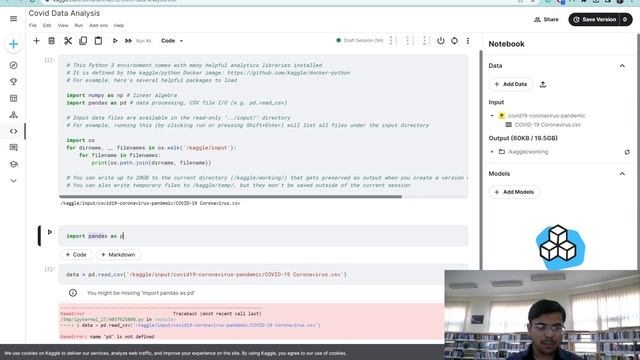Insert new Code cell below

(x=76, y=255)
